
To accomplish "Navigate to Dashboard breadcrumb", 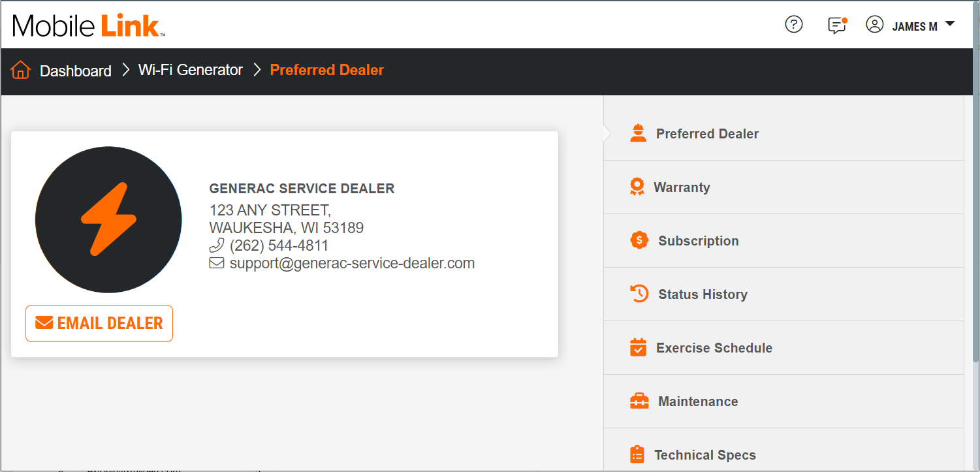I will pyautogui.click(x=76, y=71).
